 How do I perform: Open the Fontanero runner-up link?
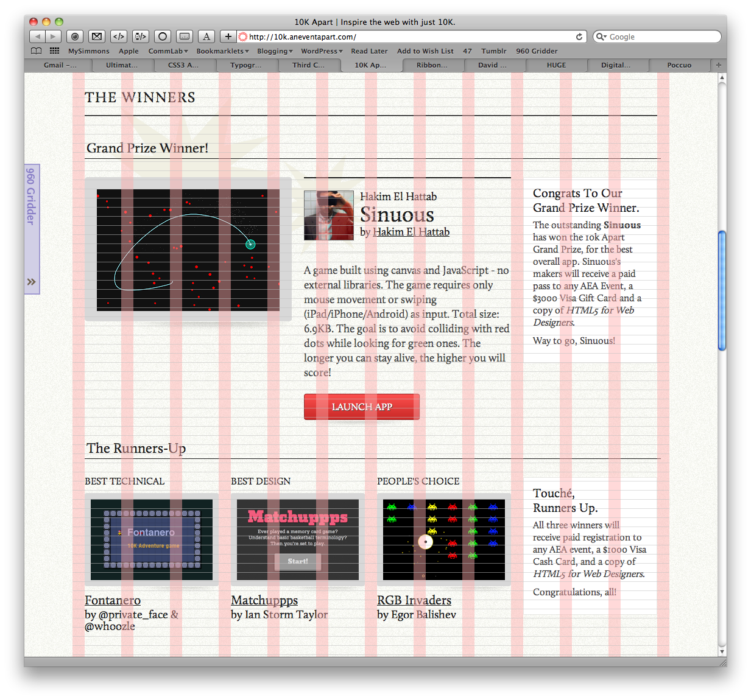113,600
